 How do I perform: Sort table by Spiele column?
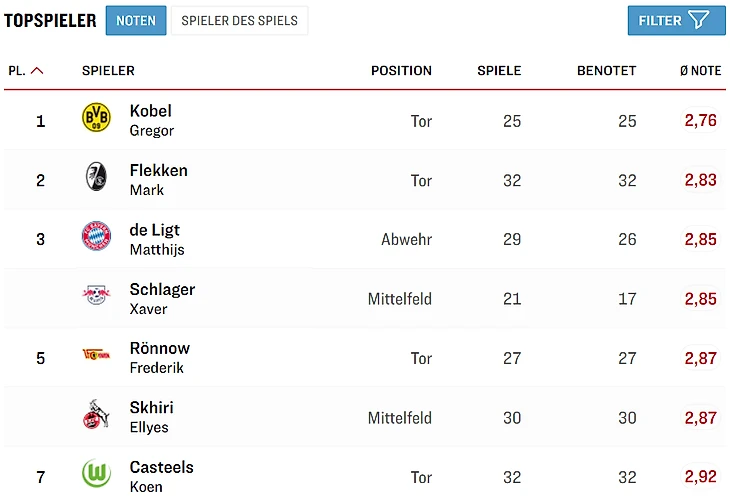(499, 71)
